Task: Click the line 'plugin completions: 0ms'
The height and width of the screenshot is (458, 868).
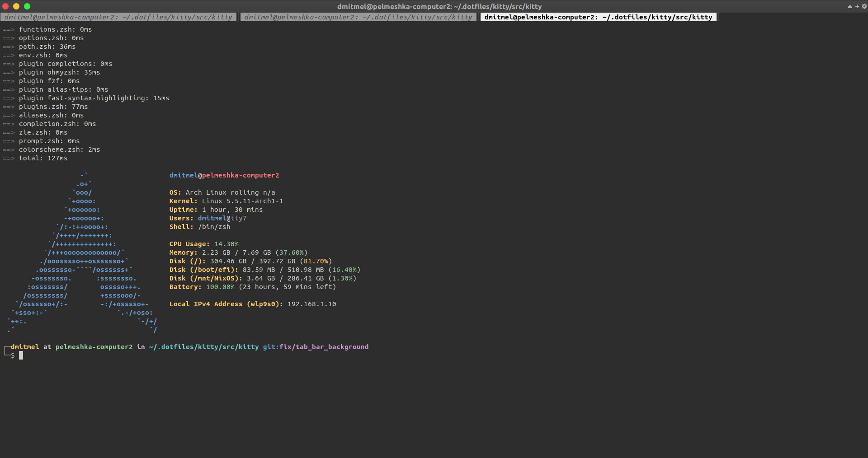Action: pos(57,64)
